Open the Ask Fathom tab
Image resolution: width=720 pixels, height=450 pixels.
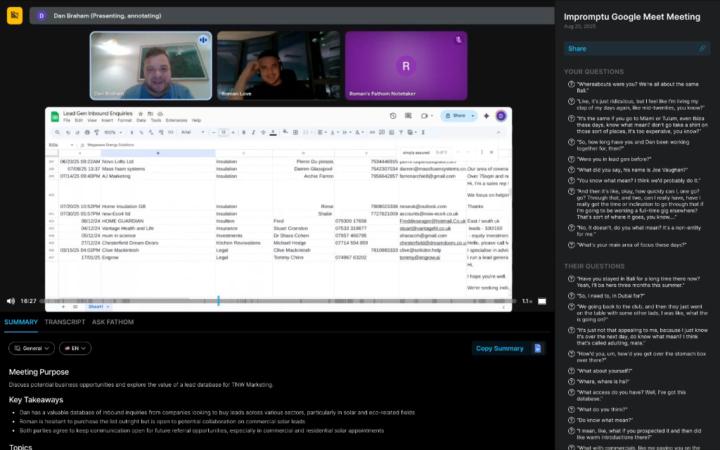click(112, 322)
